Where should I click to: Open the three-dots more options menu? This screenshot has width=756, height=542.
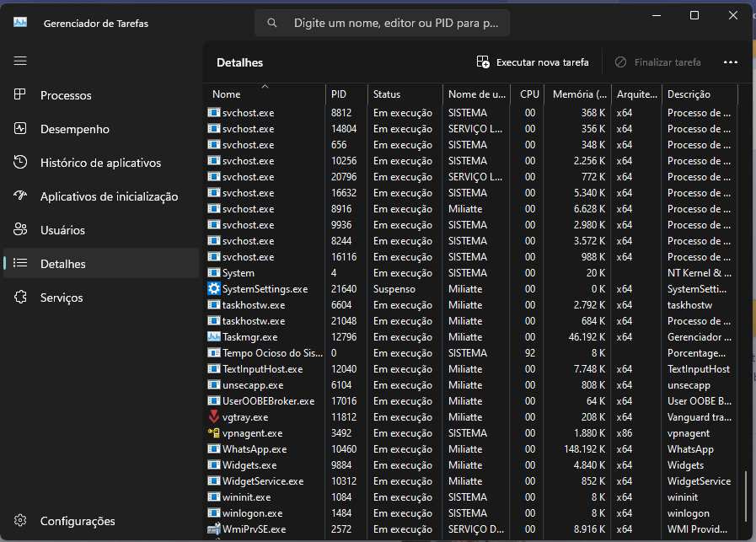coord(731,62)
